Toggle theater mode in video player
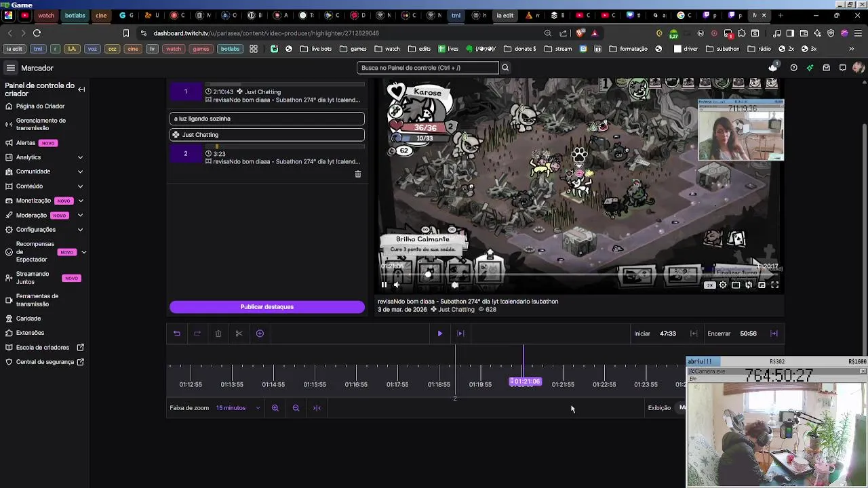 (x=736, y=285)
